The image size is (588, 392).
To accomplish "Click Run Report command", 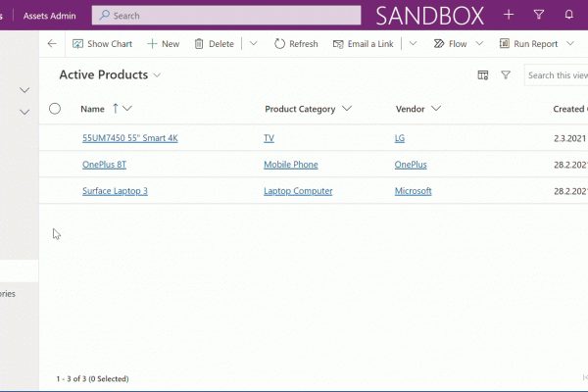I will 529,44.
